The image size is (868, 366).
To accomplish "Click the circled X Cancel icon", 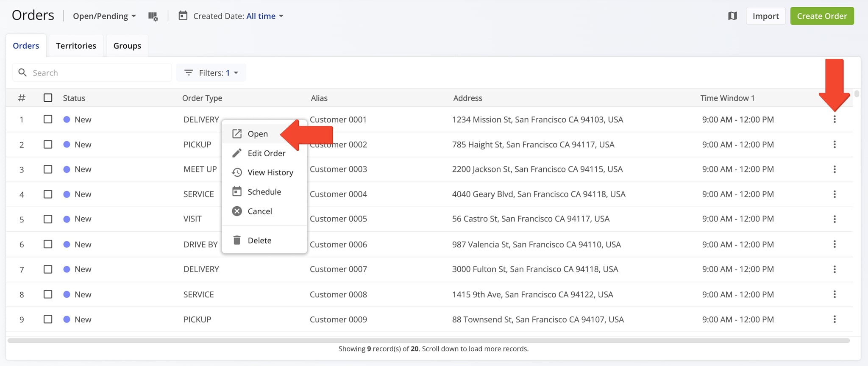I will [x=237, y=211].
